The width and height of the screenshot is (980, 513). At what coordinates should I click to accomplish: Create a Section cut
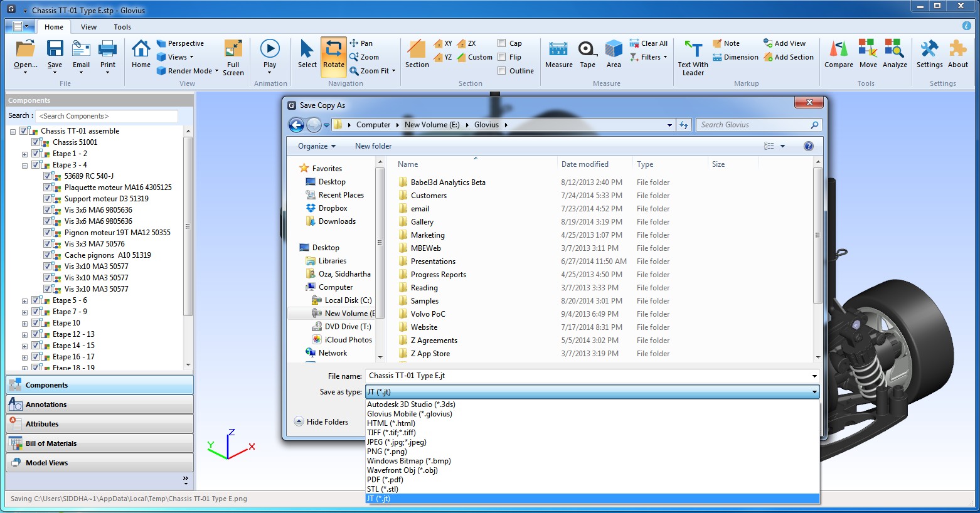click(x=417, y=54)
